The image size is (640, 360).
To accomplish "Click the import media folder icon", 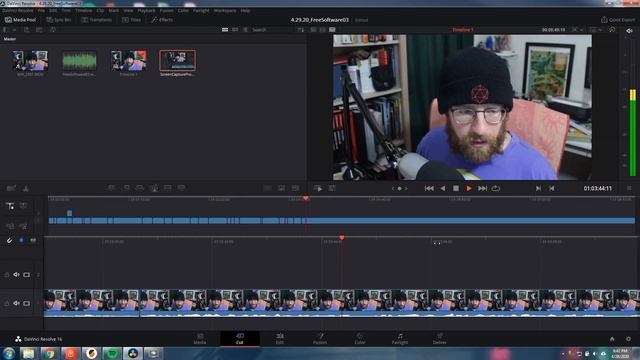I will (39, 30).
